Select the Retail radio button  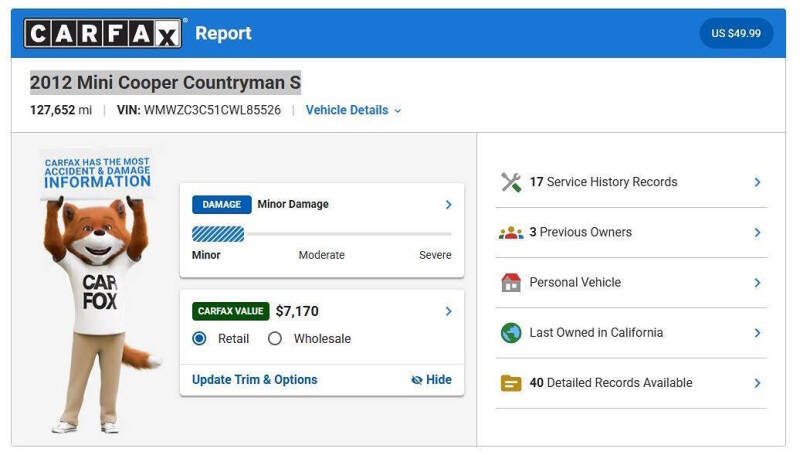click(199, 339)
